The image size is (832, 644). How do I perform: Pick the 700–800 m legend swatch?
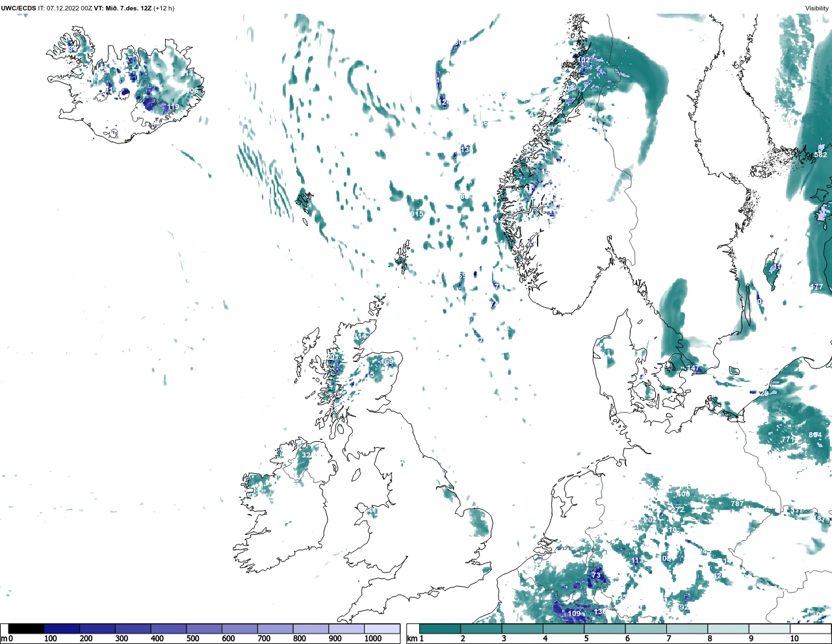click(x=275, y=629)
